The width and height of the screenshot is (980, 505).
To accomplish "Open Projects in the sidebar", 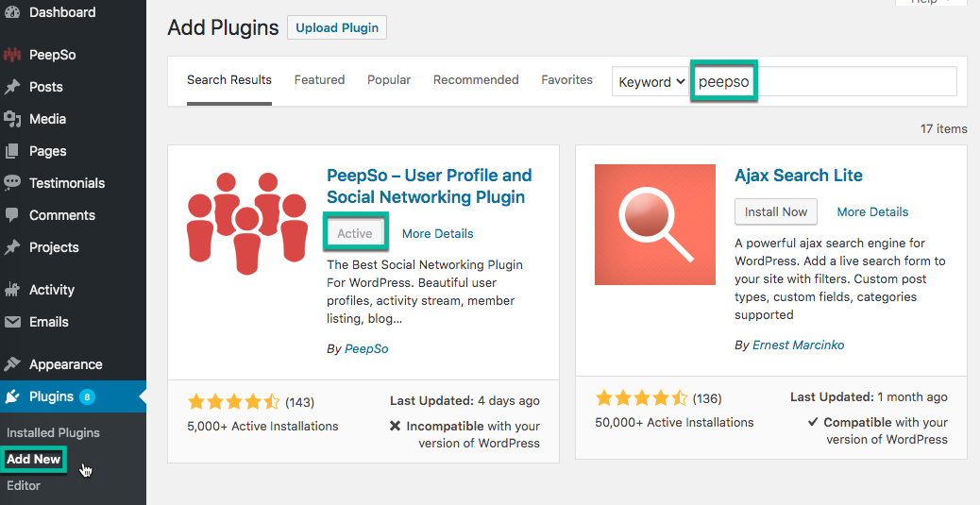I will 55,247.
